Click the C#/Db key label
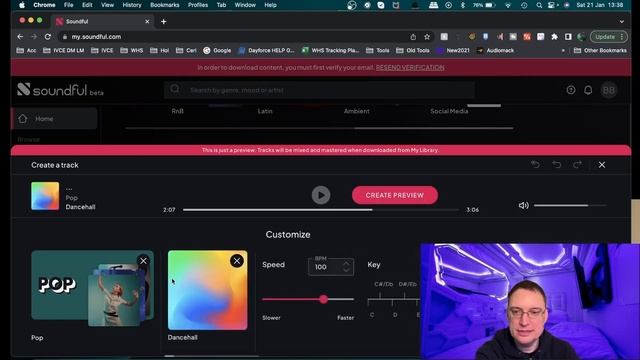Image resolution: width=640 pixels, height=360 pixels. point(383,284)
